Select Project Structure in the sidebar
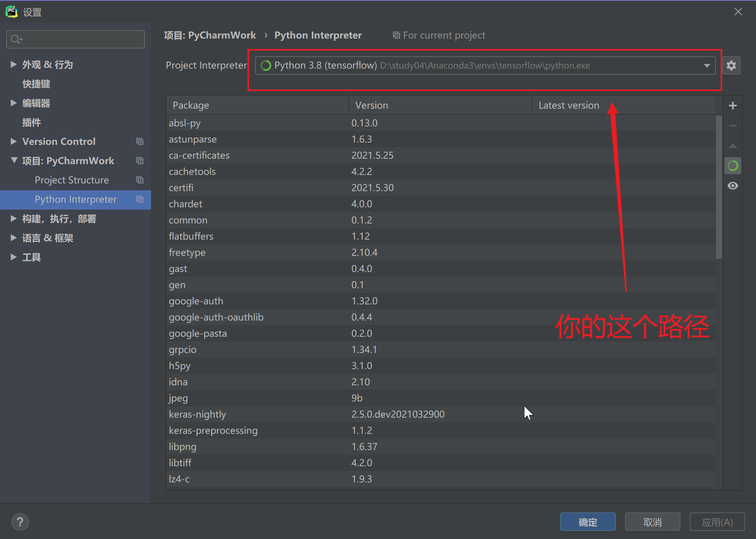756x539 pixels. 72,180
